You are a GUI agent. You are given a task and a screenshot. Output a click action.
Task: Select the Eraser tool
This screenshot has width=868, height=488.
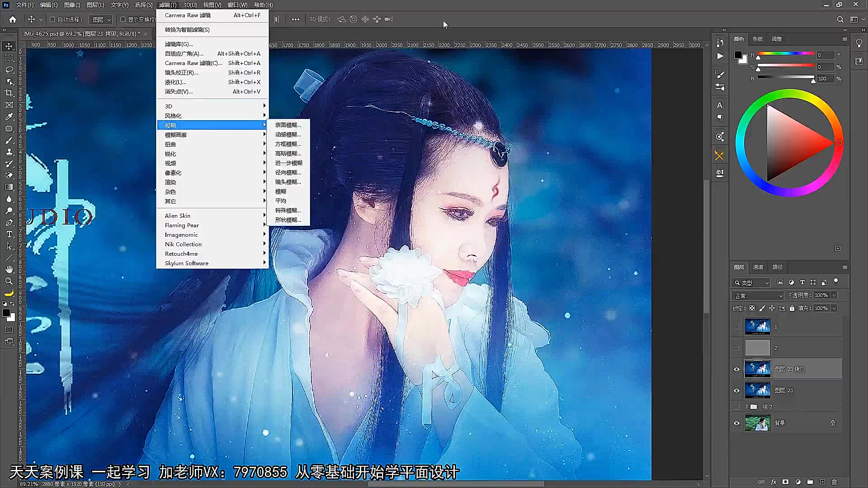[x=9, y=175]
